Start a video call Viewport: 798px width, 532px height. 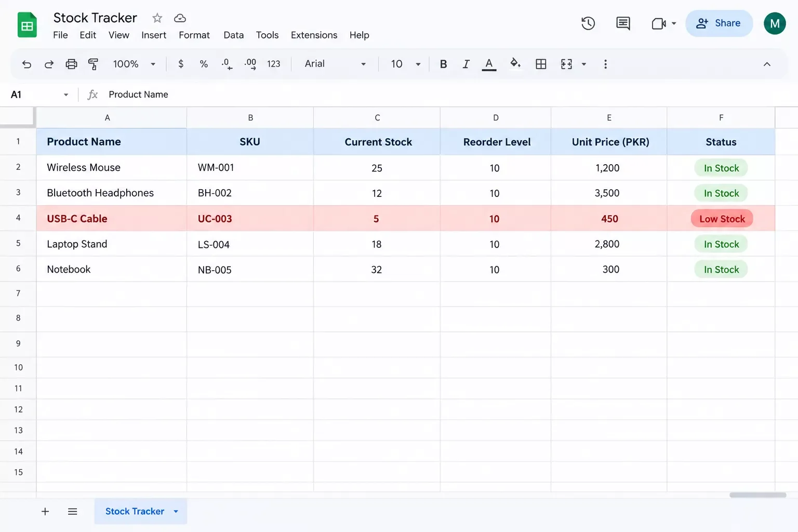point(659,23)
